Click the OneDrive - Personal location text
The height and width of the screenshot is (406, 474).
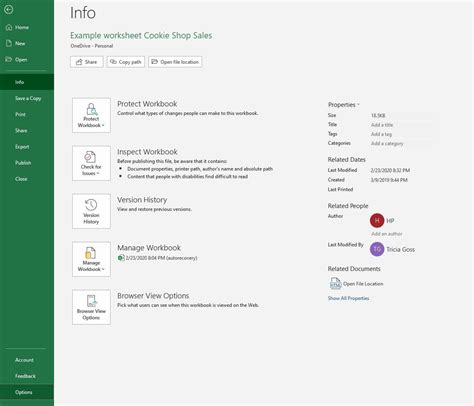click(92, 46)
